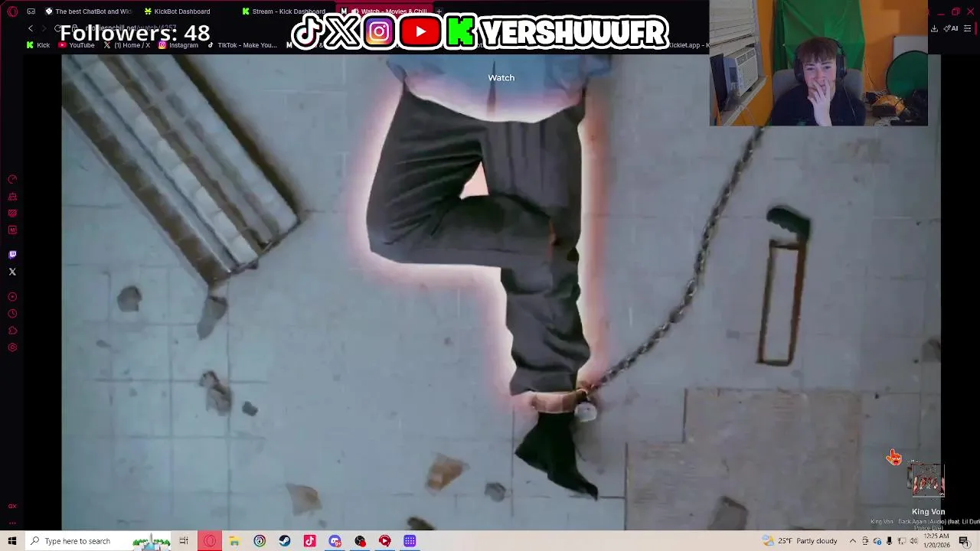Open File Explorer from taskbar
This screenshot has height=551, width=980.
(234, 541)
